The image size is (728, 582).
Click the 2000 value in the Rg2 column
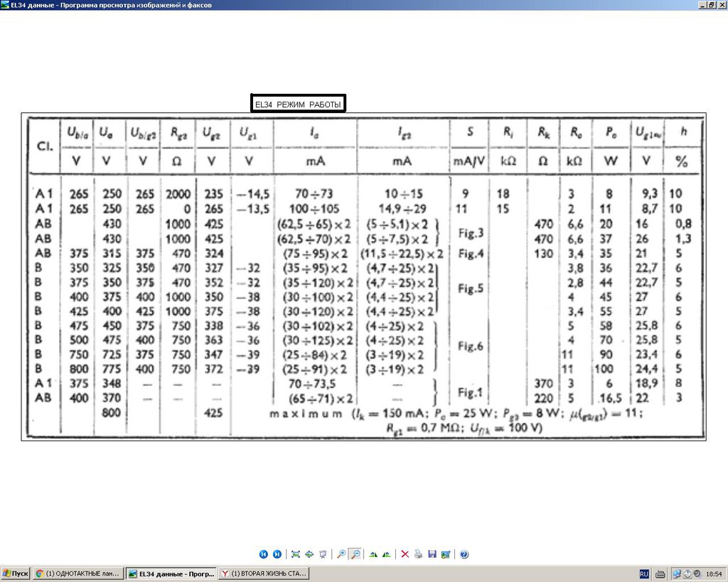coord(178,194)
